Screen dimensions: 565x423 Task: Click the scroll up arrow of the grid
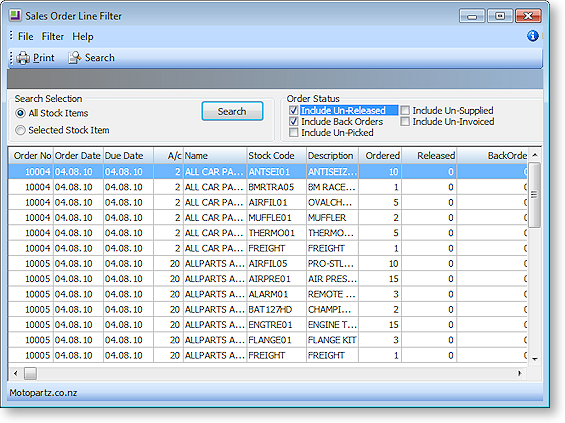[x=535, y=155]
